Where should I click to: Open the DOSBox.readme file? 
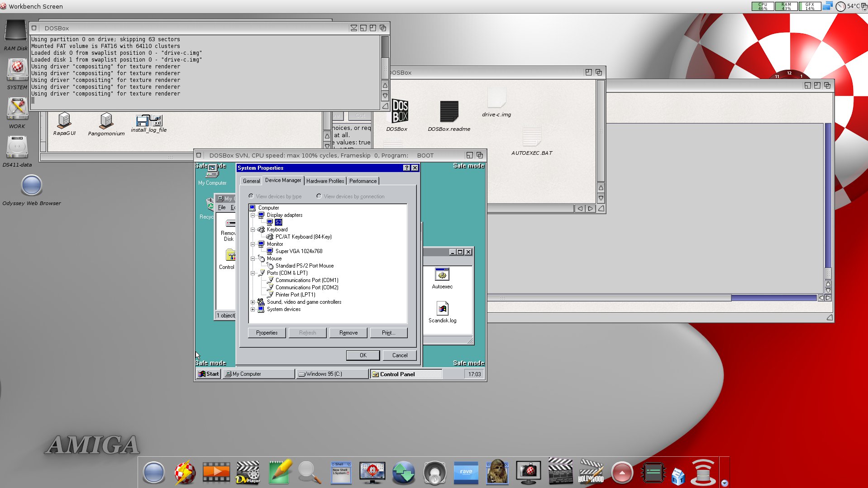point(449,111)
